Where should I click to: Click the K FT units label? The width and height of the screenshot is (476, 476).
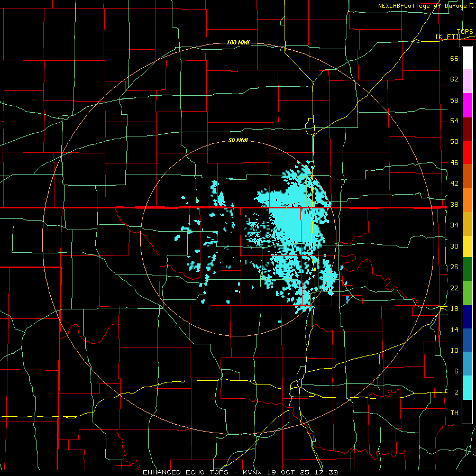(447, 36)
